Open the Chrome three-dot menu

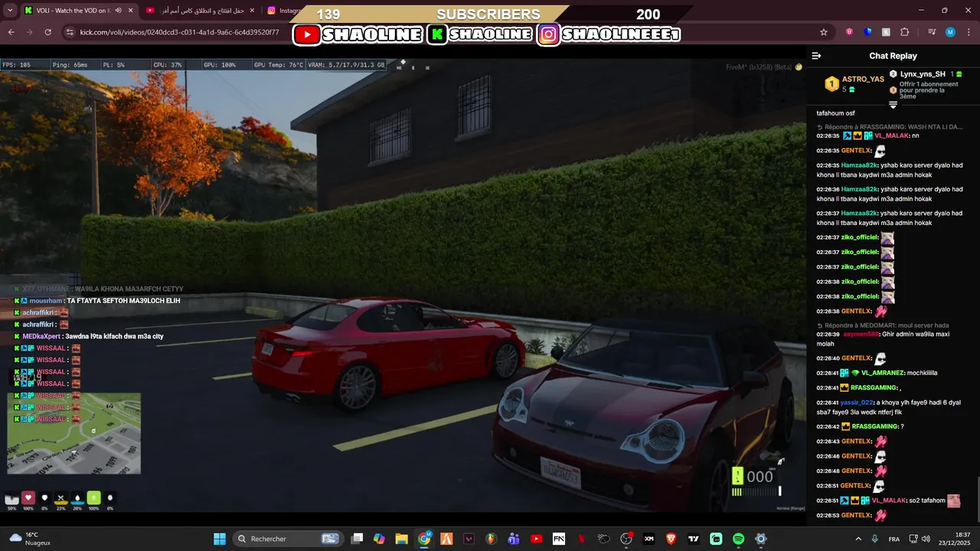(x=969, y=32)
